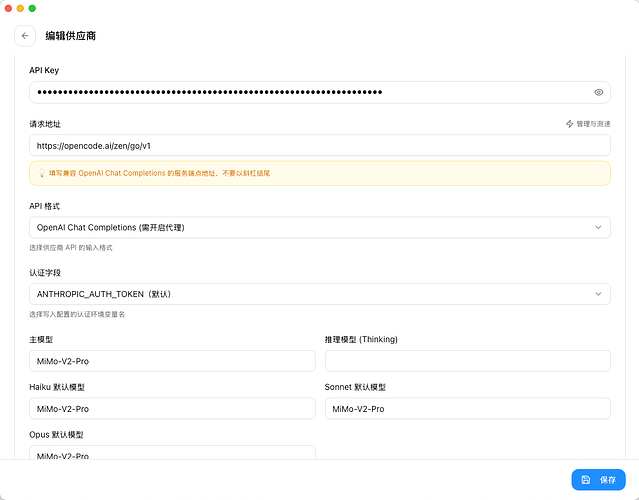Screen dimensions: 639x500
Task: Open the 认证字段 dropdown
Action: pyautogui.click(x=320, y=294)
